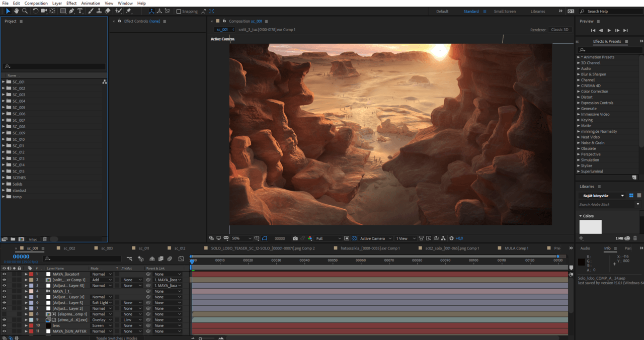Switch to the sc_002 timeline tab
Screen dimensions: 644x340
pyautogui.click(x=69, y=248)
